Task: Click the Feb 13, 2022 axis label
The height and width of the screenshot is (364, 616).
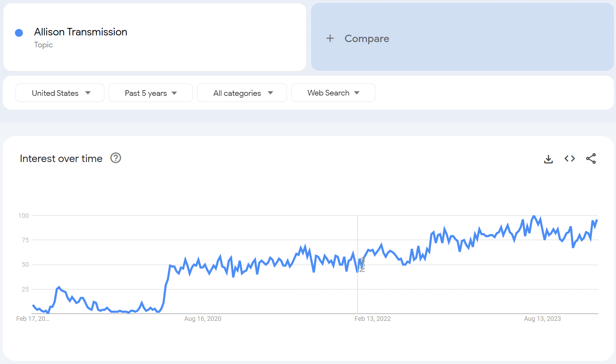Action: click(373, 319)
